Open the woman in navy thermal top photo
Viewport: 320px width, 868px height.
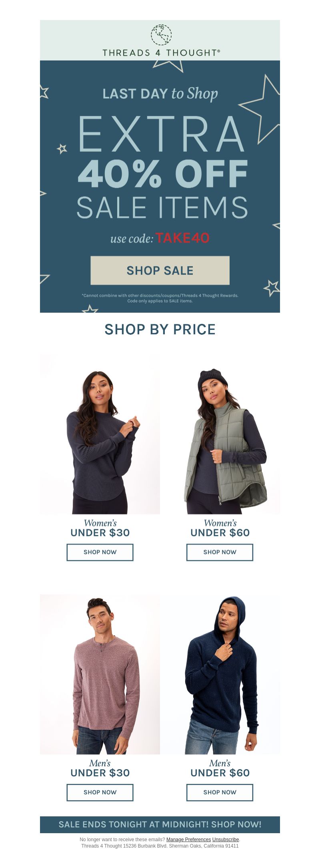click(100, 434)
